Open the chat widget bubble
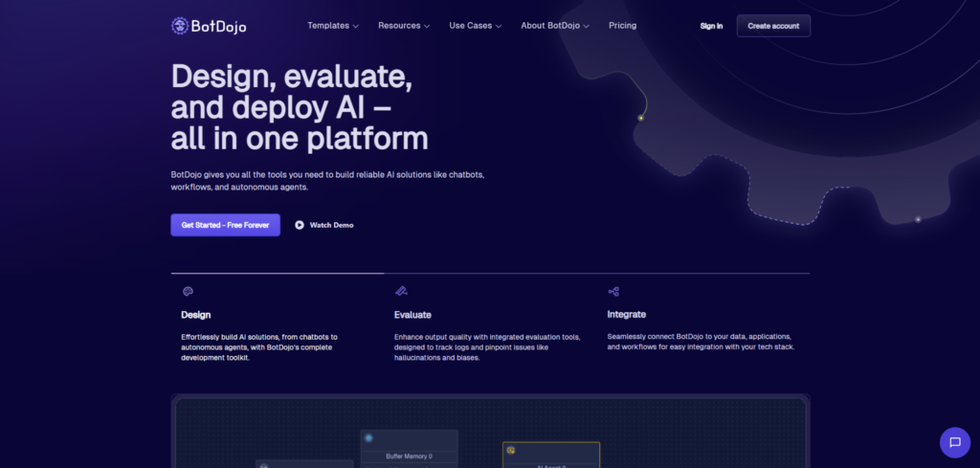The image size is (980, 468). 955,442
